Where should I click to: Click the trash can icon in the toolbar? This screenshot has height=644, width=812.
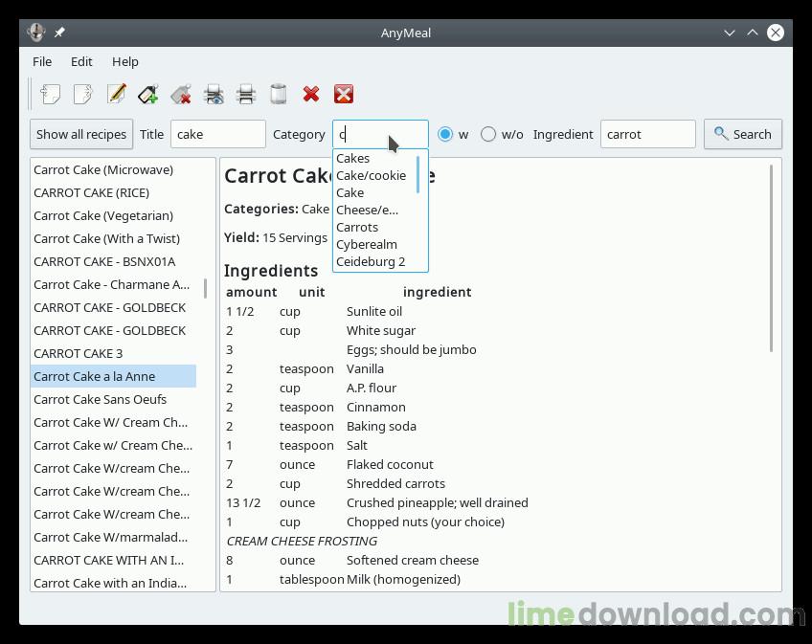(279, 94)
